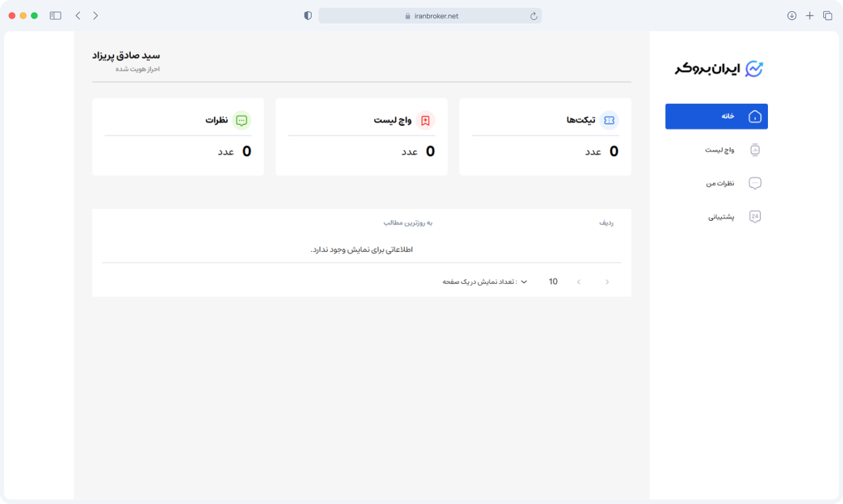Viewport: 843px width, 504px height.
Task: Click the red bookmark icon on watchlist card
Action: tap(425, 121)
